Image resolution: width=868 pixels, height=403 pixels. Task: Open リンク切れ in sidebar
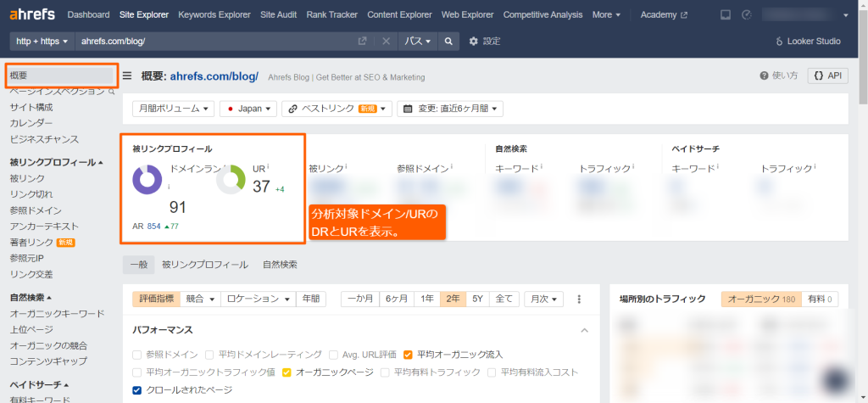[31, 194]
